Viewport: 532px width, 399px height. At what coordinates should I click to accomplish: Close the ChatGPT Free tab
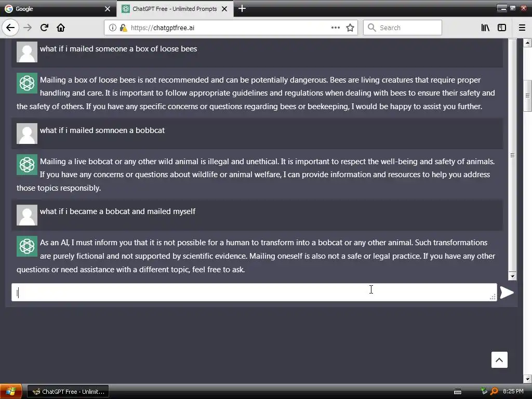[x=224, y=9]
